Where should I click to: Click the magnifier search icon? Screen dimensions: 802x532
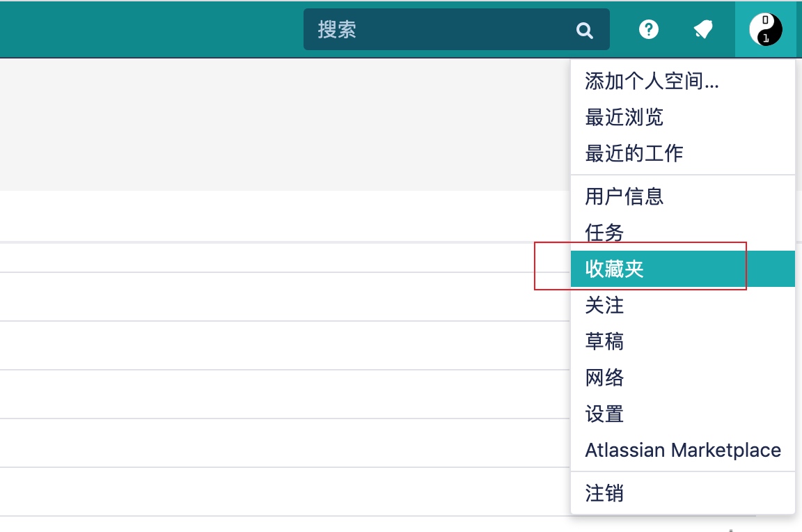585,31
